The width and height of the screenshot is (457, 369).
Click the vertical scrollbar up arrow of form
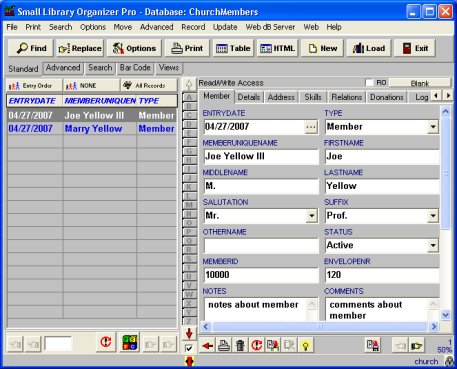coord(446,112)
